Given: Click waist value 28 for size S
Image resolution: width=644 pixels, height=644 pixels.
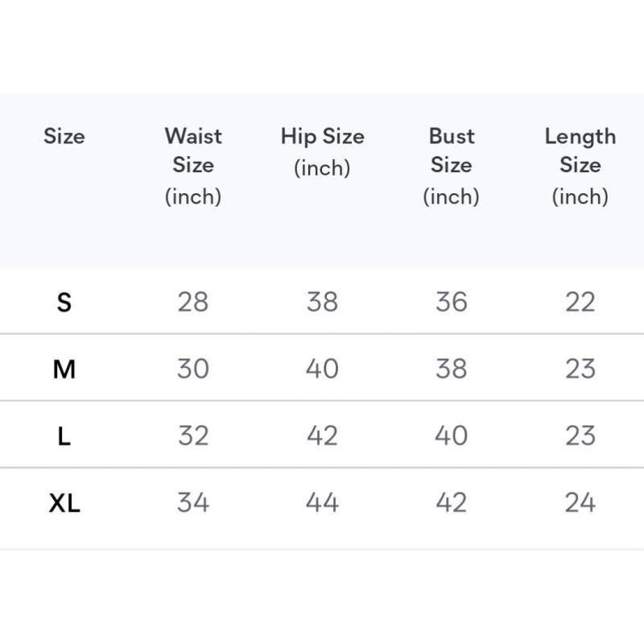Looking at the screenshot, I should (x=193, y=302).
